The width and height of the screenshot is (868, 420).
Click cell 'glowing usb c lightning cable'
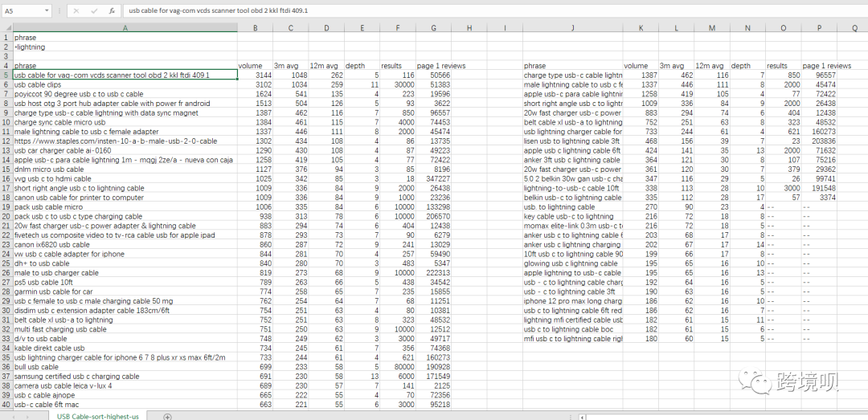tap(572, 263)
